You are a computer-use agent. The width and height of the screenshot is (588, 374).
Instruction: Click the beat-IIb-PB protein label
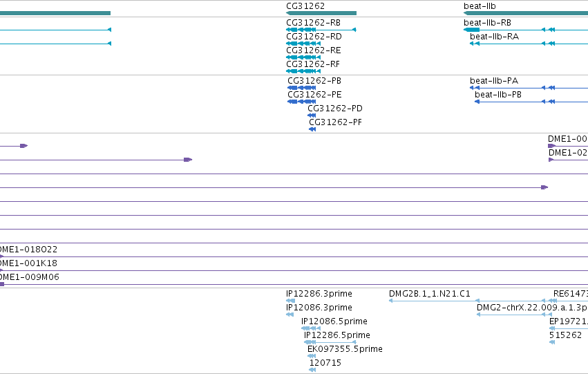[498, 95]
